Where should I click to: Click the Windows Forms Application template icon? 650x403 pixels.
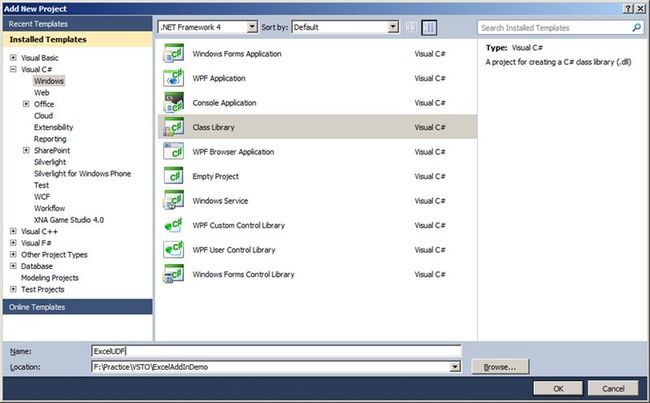[x=174, y=53]
